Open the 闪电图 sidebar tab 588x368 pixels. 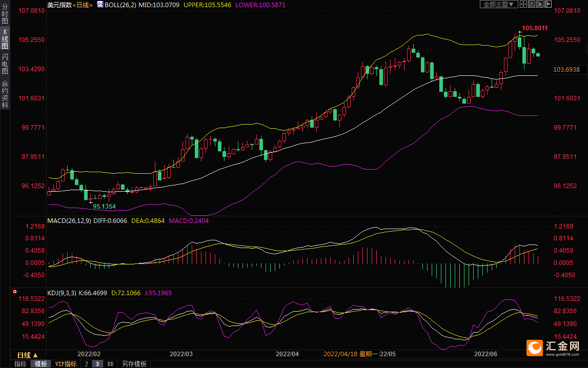point(5,64)
